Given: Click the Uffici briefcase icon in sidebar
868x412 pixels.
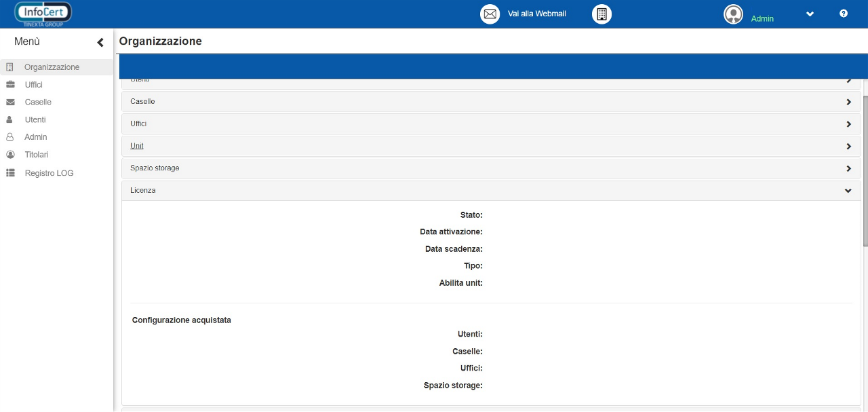Looking at the screenshot, I should click(10, 85).
